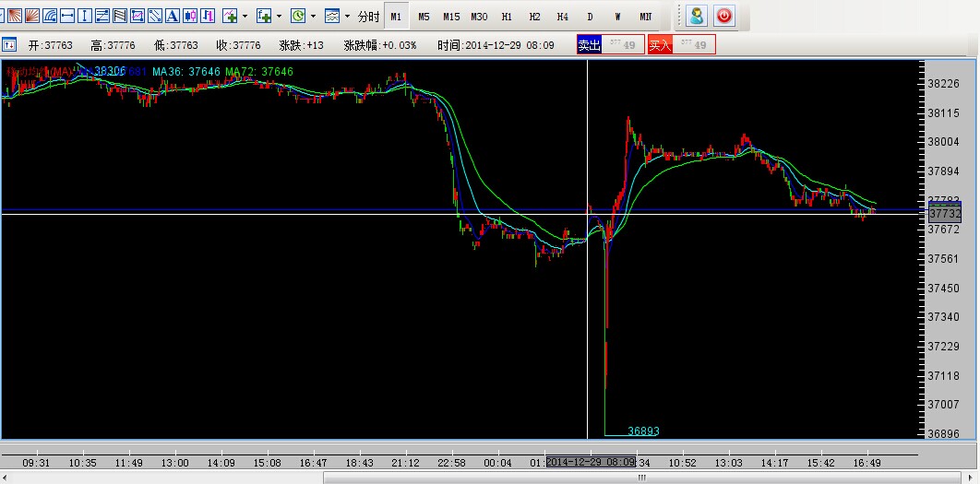Click the up-down arrows icon beside 开

tap(9, 44)
